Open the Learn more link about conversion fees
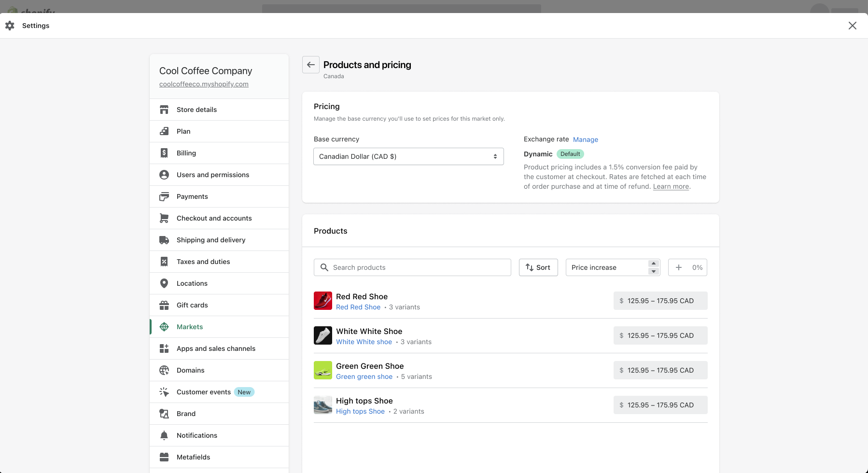 click(x=671, y=187)
